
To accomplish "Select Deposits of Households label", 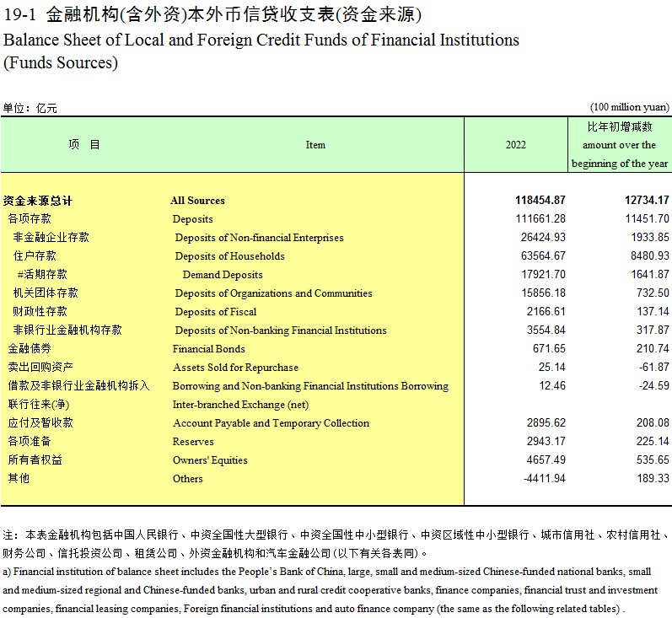I will click(x=229, y=255).
